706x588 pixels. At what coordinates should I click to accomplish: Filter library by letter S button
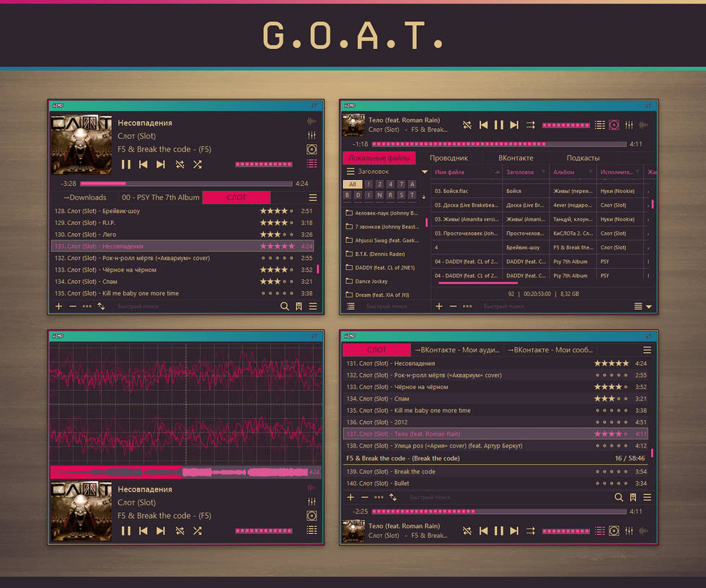point(401,195)
